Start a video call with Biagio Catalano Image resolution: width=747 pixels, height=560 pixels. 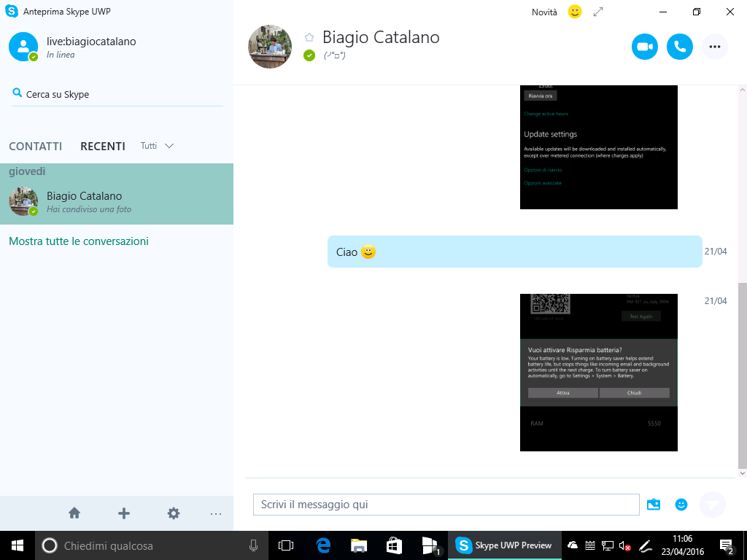point(645,47)
